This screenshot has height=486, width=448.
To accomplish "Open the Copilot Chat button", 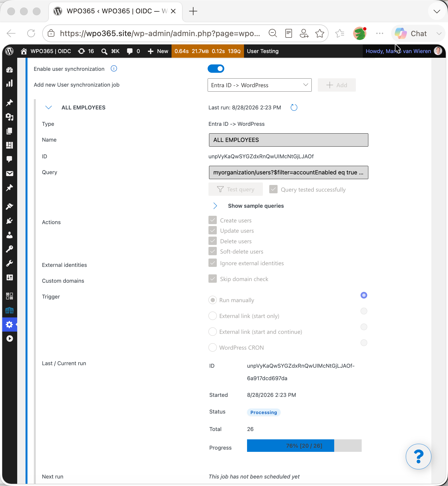I will (411, 34).
